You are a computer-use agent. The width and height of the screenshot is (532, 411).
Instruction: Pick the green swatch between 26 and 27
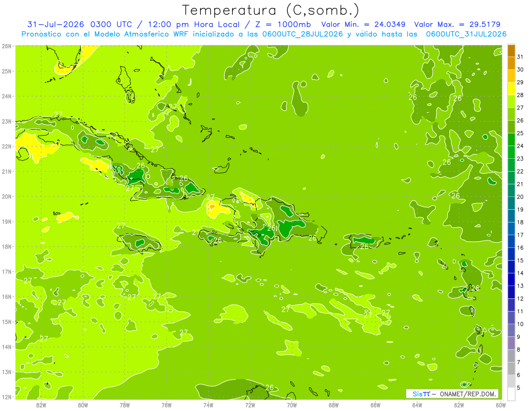point(511,114)
